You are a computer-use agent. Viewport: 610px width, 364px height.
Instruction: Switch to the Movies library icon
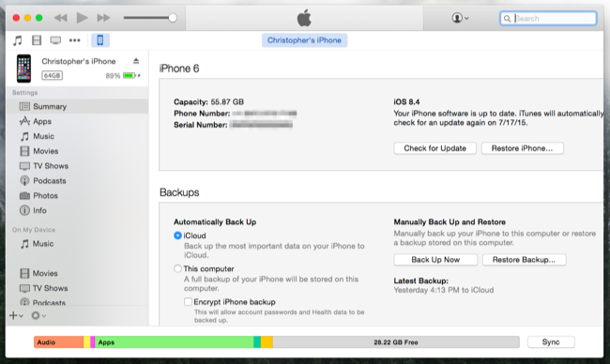click(x=37, y=40)
